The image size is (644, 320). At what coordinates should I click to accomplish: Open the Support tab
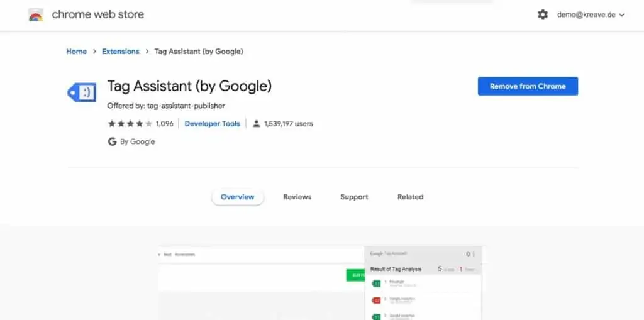[x=354, y=197]
